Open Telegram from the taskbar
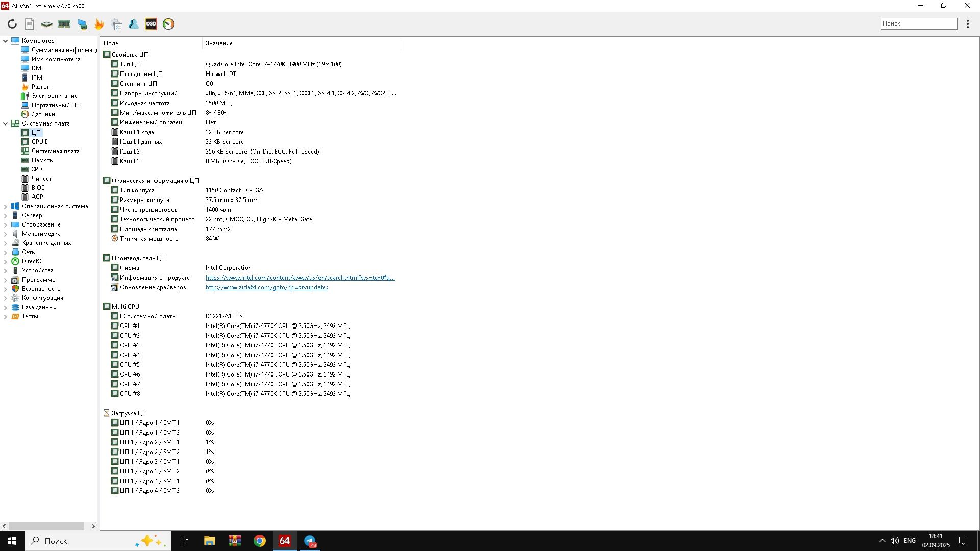The height and width of the screenshot is (551, 980). click(x=310, y=541)
